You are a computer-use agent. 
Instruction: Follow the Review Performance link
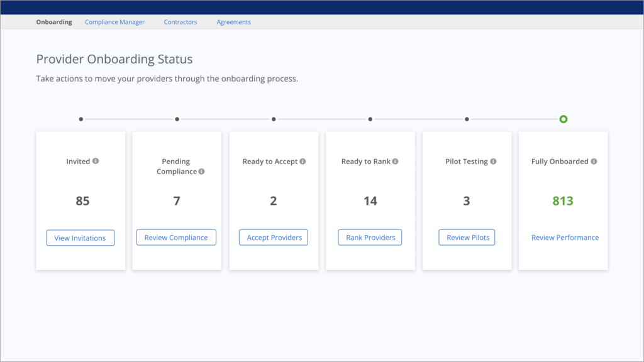click(x=565, y=238)
